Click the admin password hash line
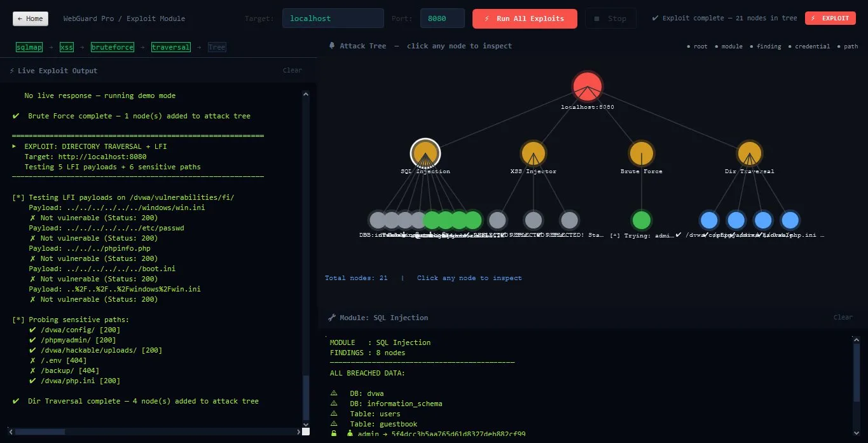Screen dimensions: 868x443 click(427, 434)
